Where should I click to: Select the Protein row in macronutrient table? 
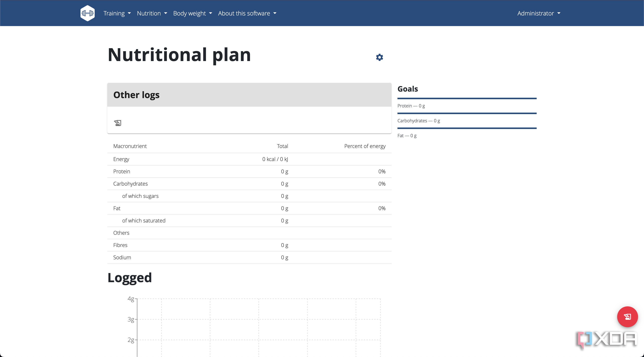(x=249, y=171)
